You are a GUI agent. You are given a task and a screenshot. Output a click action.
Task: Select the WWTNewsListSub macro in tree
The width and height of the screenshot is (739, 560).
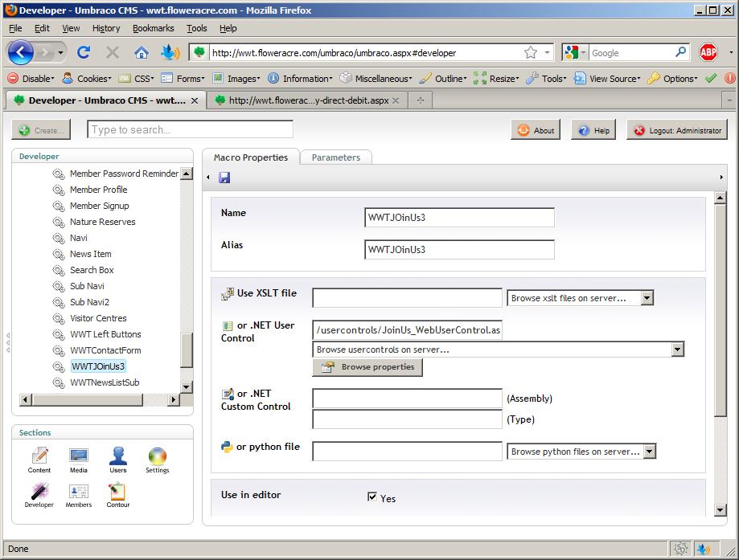pyautogui.click(x=105, y=382)
